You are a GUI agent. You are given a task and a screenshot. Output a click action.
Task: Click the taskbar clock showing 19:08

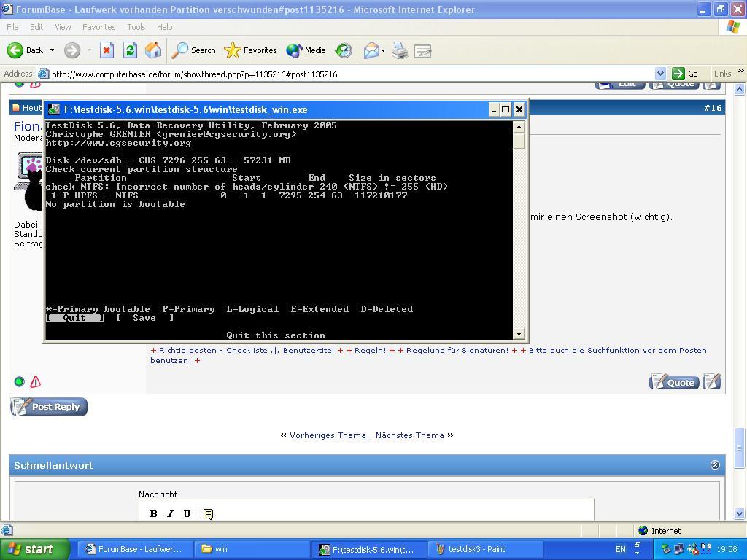(727, 549)
